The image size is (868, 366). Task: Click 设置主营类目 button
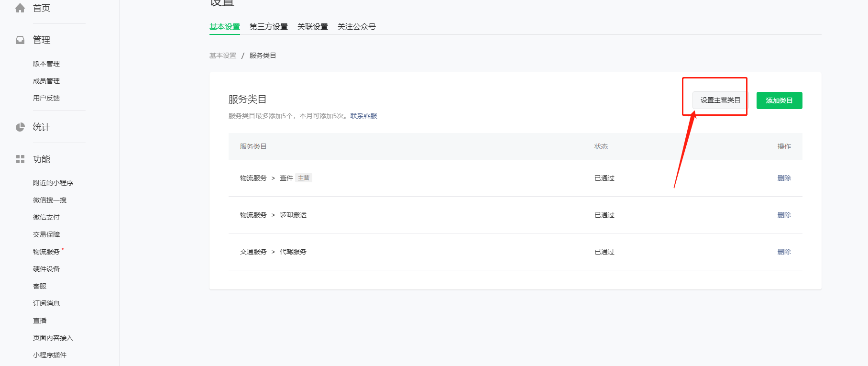pos(720,100)
